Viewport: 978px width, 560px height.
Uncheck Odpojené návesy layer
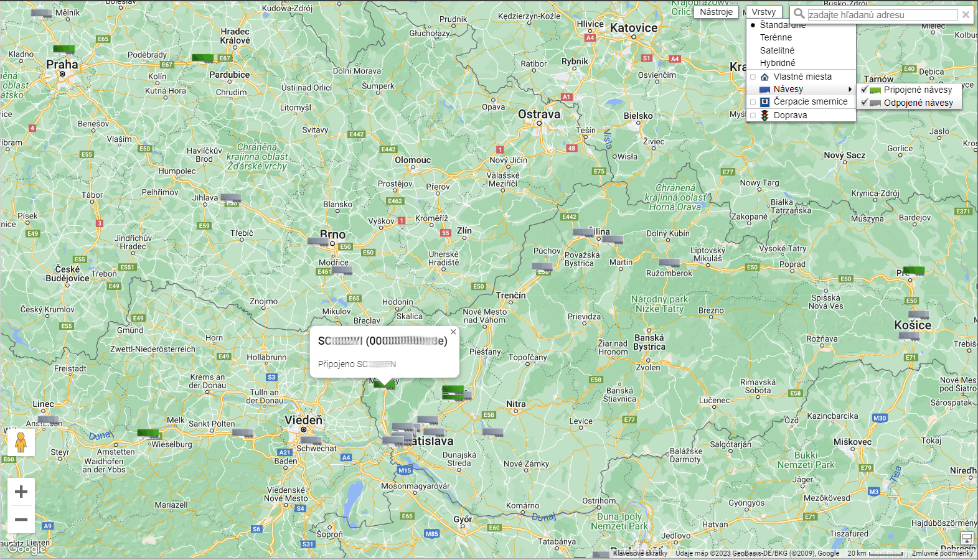pos(865,103)
